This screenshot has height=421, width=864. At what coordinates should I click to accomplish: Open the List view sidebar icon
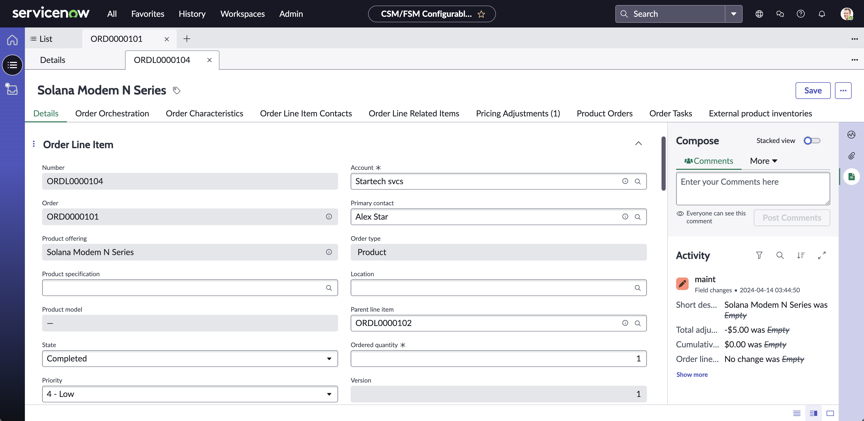tap(12, 65)
